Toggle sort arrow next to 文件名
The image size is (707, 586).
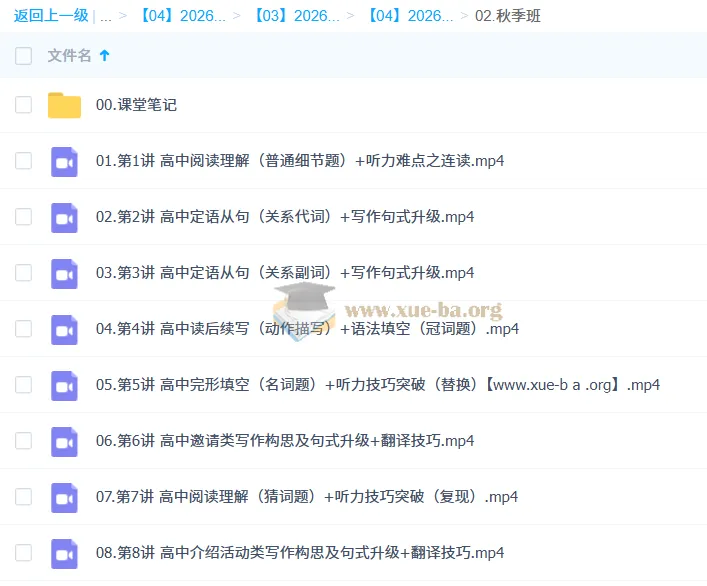tap(104, 56)
